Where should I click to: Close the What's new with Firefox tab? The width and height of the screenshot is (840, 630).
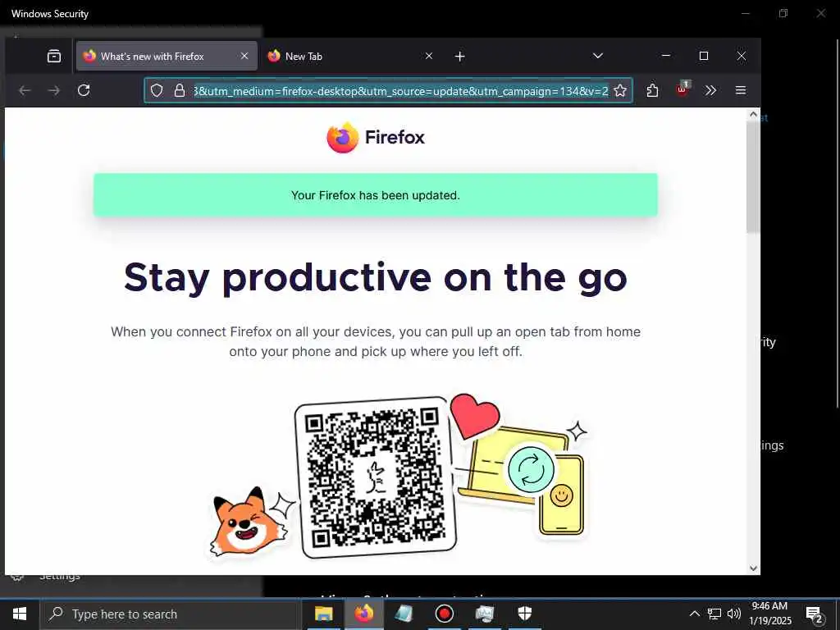[244, 56]
